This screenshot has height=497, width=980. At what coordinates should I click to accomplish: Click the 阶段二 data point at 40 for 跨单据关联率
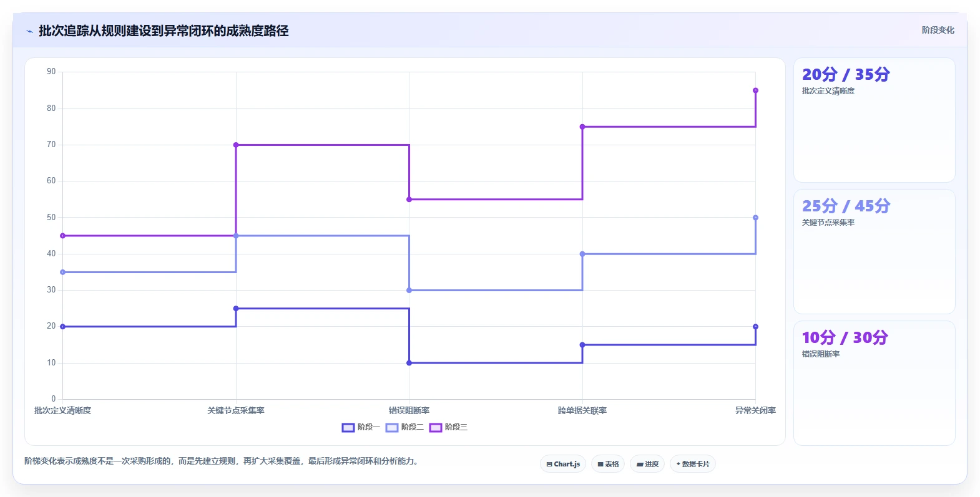(582, 254)
